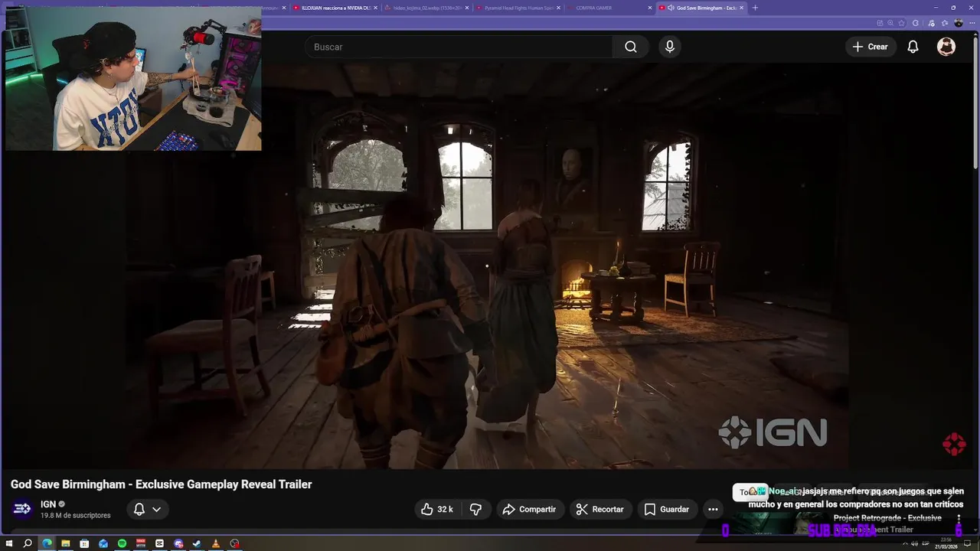Open the Compartir share dialog
980x551 pixels.
(x=530, y=509)
